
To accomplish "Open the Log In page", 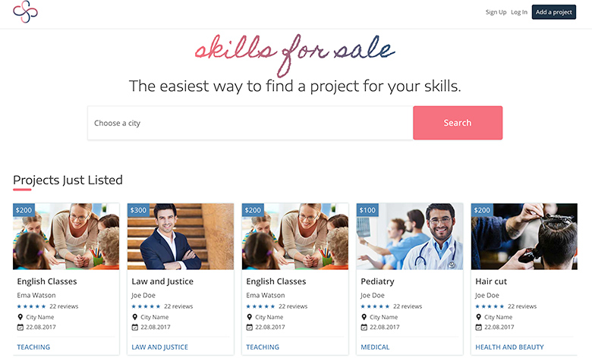I will 519,12.
